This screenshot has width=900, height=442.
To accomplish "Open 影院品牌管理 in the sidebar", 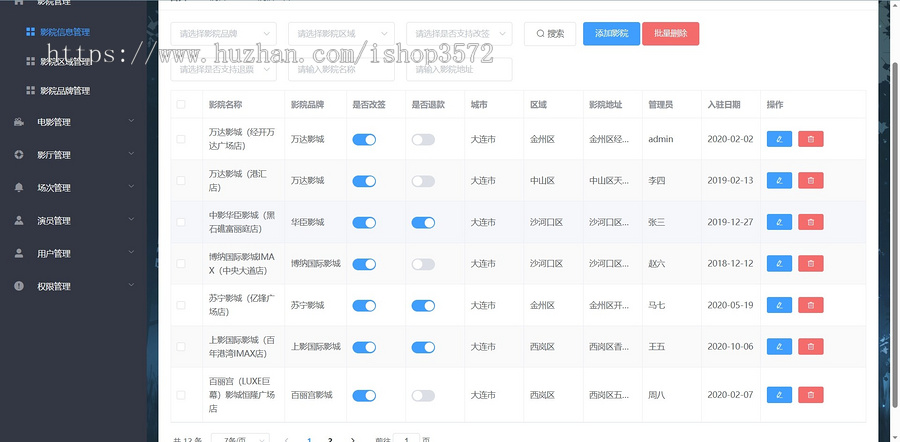I will coord(65,91).
